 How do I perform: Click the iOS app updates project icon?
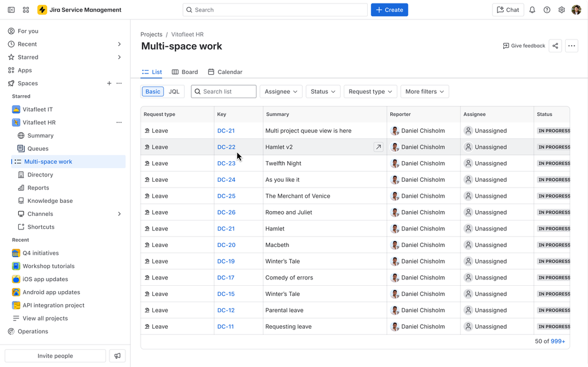[16, 279]
